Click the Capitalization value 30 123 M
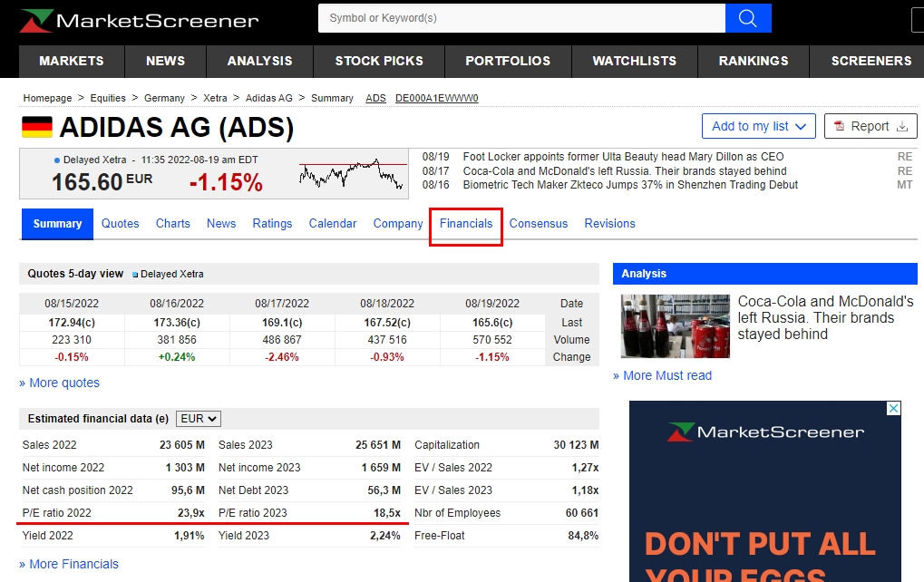Image resolution: width=924 pixels, height=582 pixels. tap(576, 445)
